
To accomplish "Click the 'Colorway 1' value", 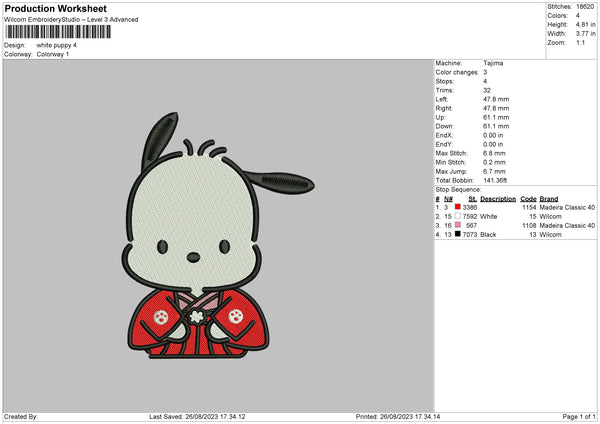I will pyautogui.click(x=53, y=54).
